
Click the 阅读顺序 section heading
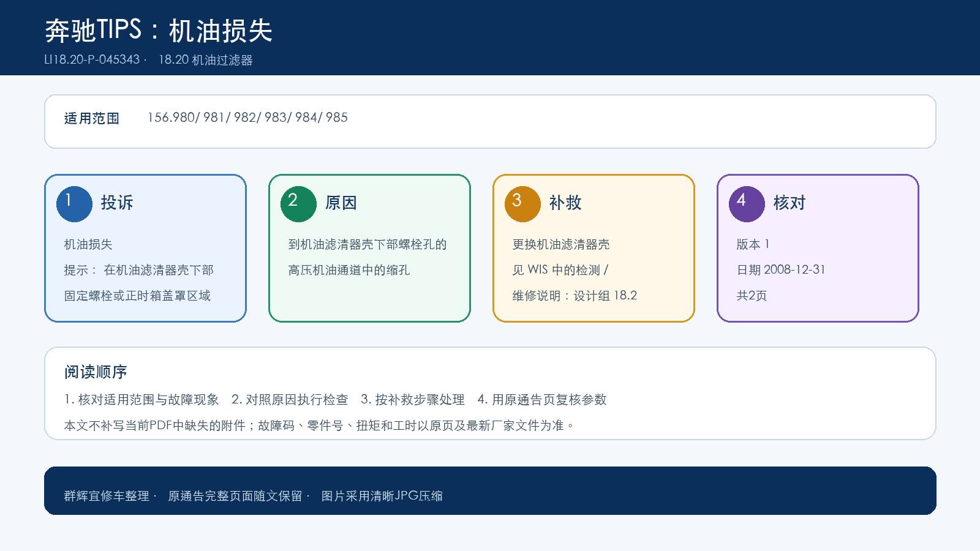[96, 372]
